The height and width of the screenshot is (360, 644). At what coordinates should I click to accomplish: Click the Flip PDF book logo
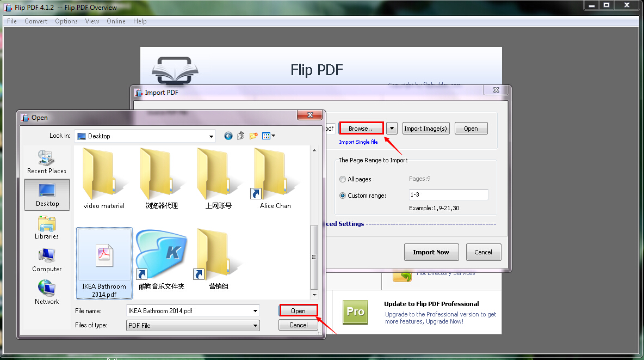(x=175, y=71)
